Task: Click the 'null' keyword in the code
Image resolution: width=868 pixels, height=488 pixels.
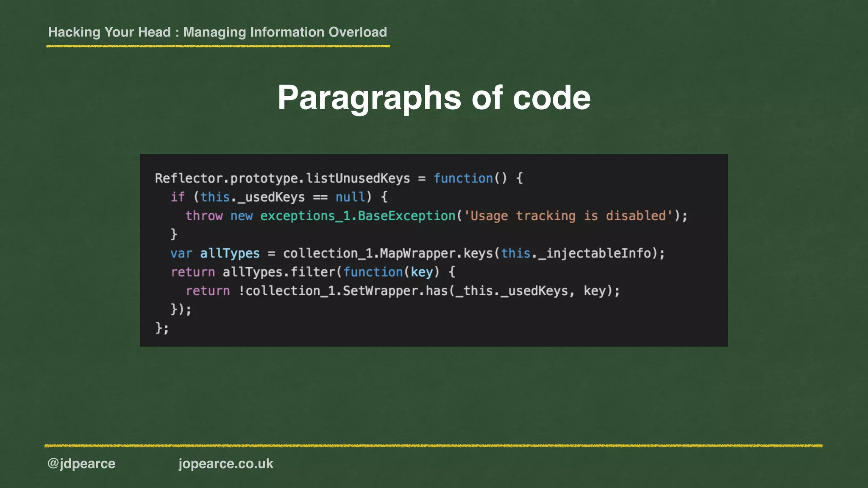Action: [x=351, y=197]
